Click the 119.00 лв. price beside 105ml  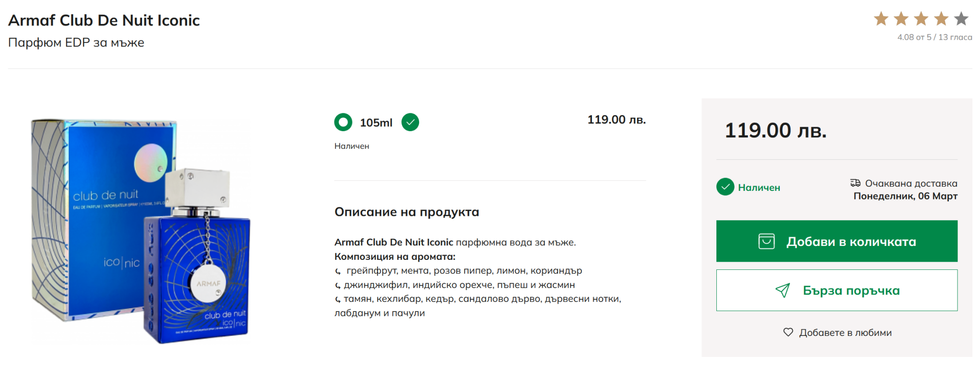click(616, 120)
